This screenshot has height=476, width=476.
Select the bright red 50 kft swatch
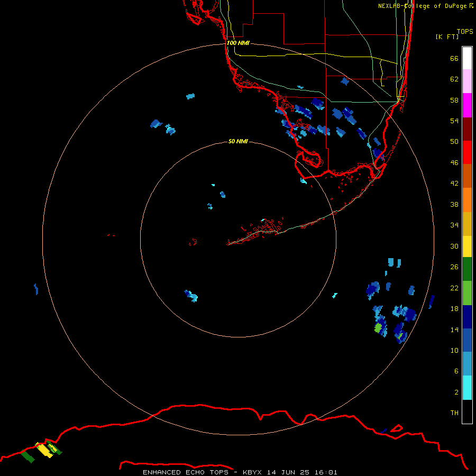467,152
